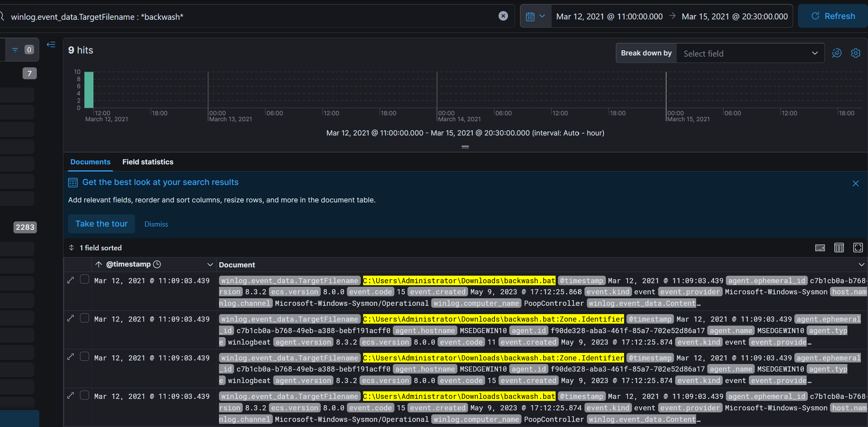Click the table icon beside the callout title
Viewport: 868px width, 427px height.
click(x=73, y=183)
